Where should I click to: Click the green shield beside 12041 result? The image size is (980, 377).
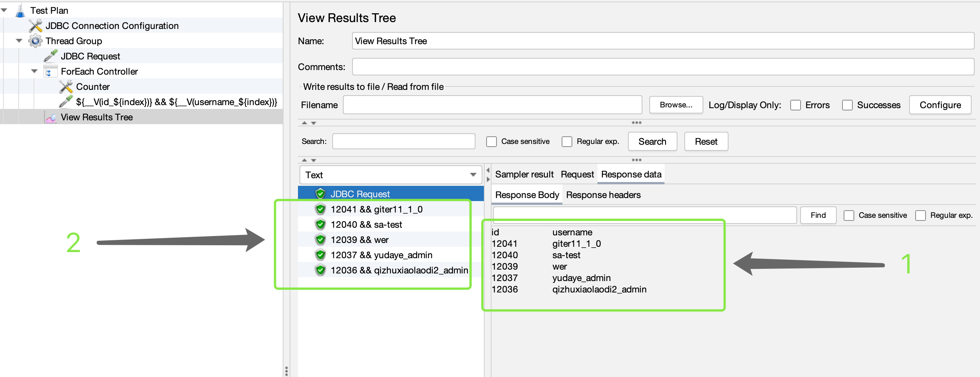320,209
